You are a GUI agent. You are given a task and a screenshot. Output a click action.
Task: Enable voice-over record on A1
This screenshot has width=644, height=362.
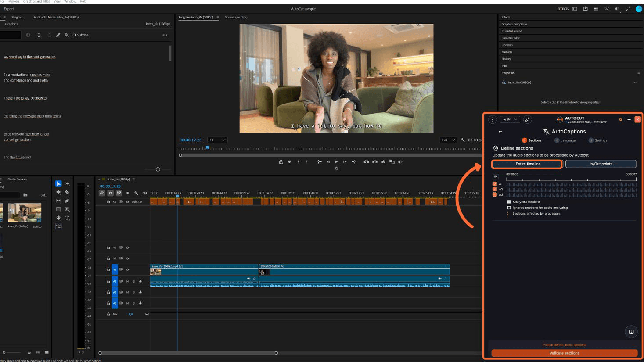click(x=140, y=281)
